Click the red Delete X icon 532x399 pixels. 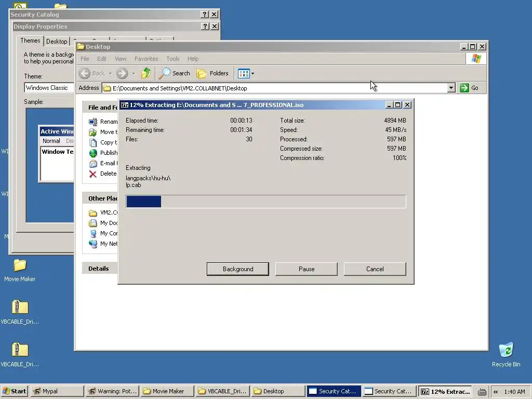point(93,174)
